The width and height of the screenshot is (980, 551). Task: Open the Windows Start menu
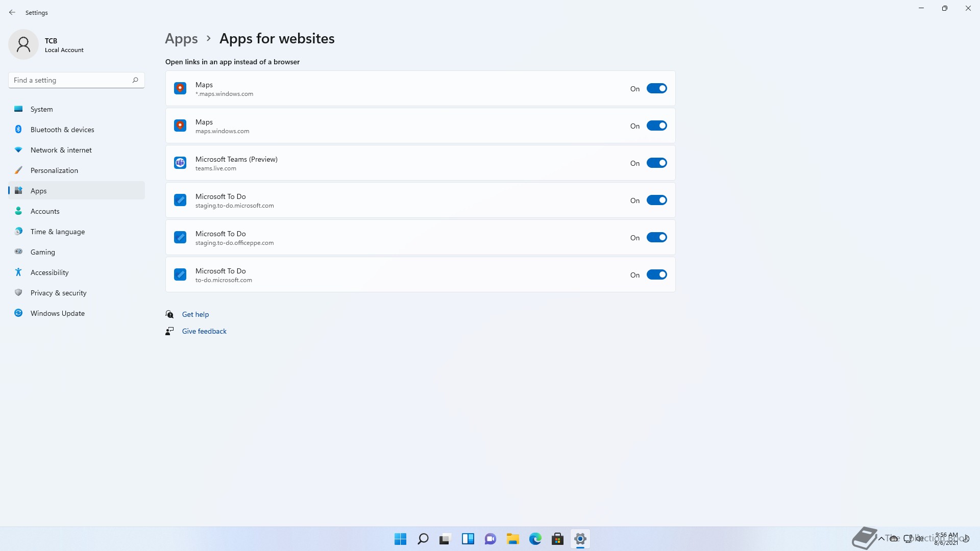click(x=401, y=539)
